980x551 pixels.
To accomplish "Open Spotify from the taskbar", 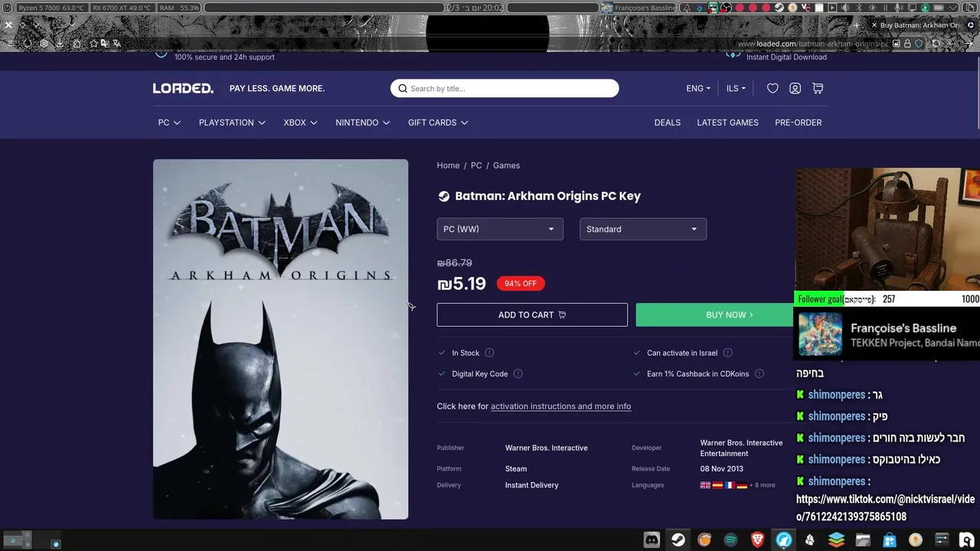I will (730, 540).
